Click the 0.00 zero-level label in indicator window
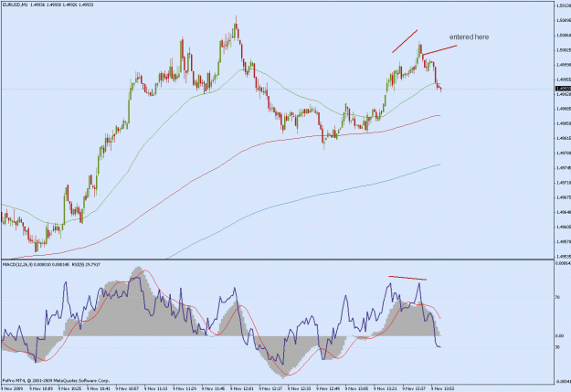This screenshot has height=392, width=571. pyautogui.click(x=560, y=336)
